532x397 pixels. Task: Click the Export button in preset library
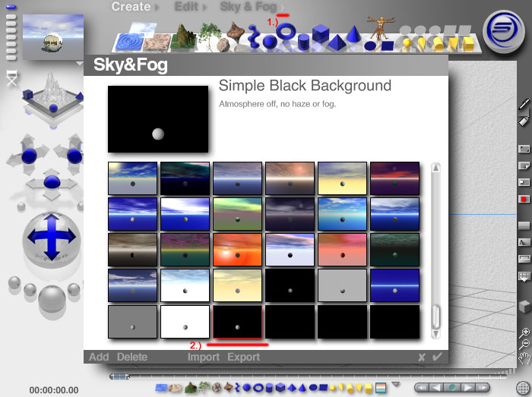(x=243, y=357)
